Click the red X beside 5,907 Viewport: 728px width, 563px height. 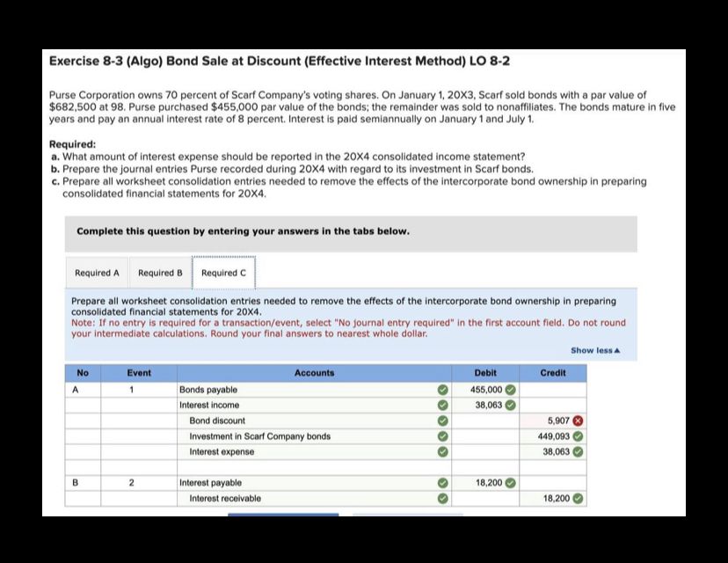point(578,420)
